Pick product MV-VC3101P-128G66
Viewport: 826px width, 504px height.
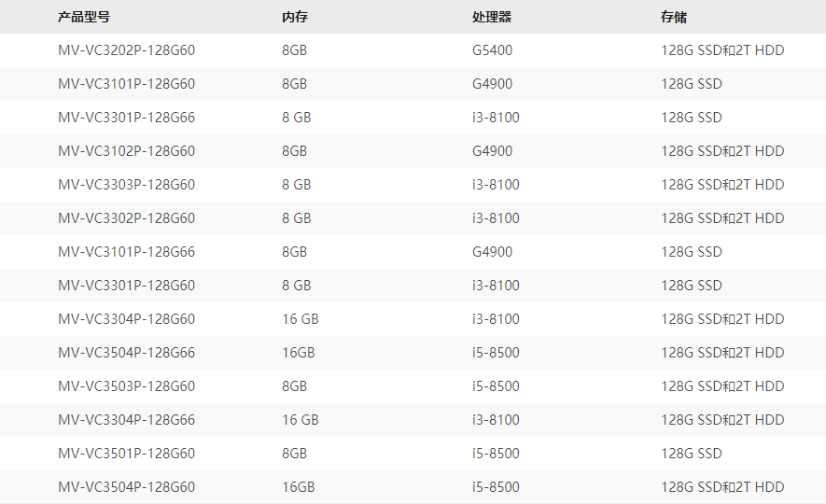(x=126, y=252)
